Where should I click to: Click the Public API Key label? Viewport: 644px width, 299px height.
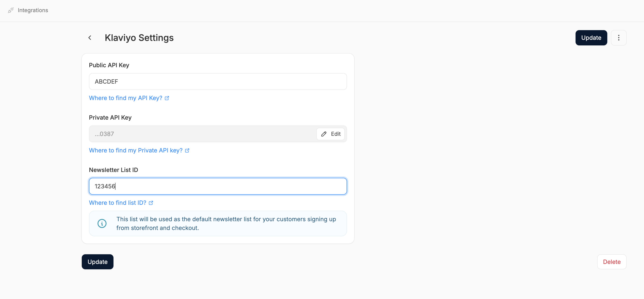(x=109, y=65)
